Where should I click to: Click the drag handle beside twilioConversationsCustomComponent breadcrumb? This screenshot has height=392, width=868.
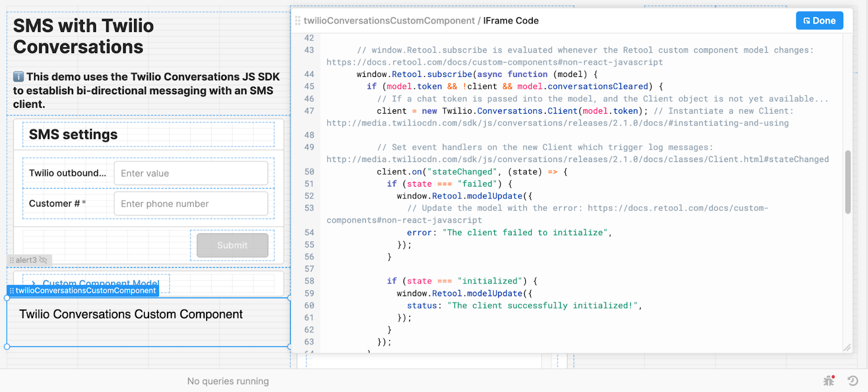pos(298,21)
